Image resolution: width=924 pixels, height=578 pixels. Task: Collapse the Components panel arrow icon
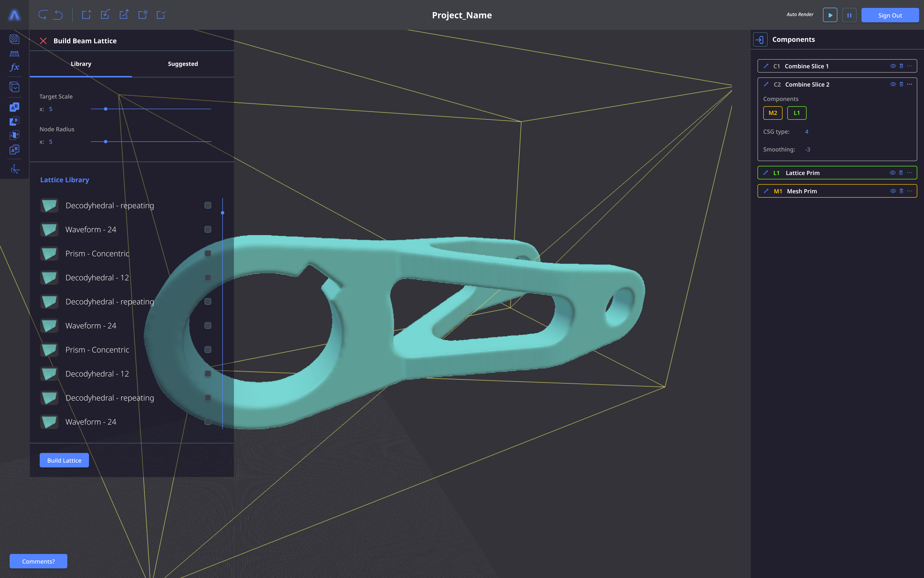pos(760,39)
